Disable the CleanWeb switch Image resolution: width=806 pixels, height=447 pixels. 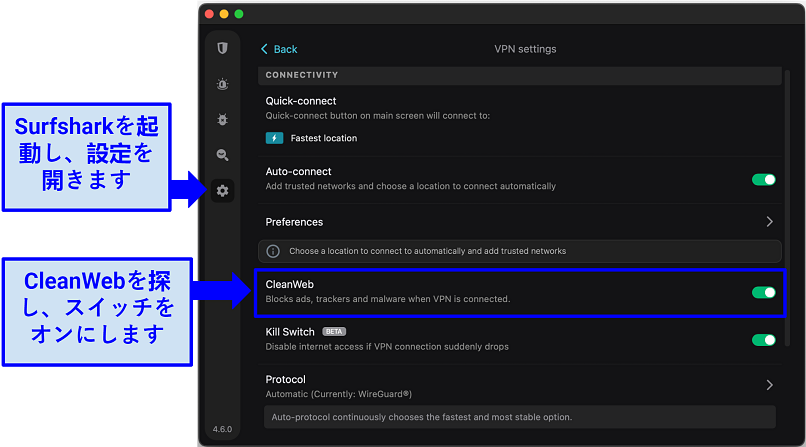click(x=763, y=292)
